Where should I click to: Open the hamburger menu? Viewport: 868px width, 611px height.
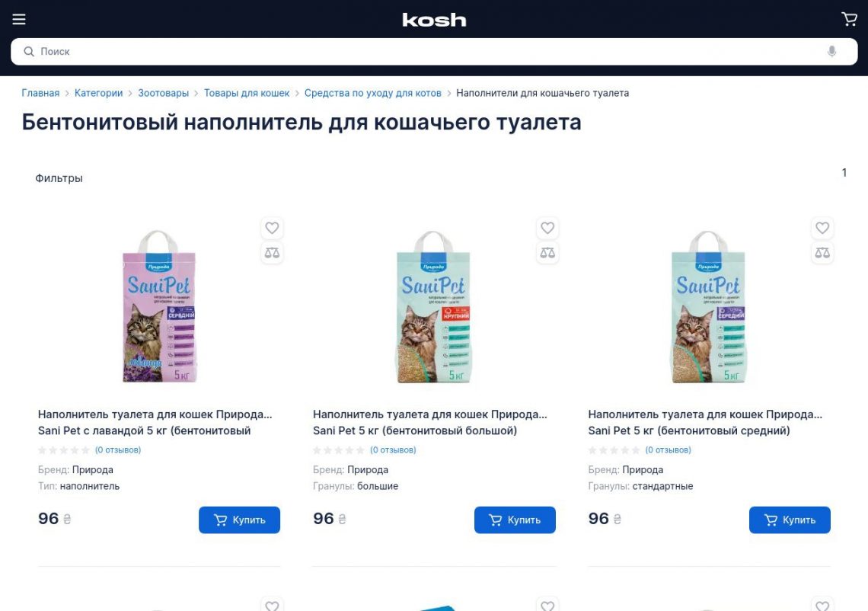pos(19,19)
